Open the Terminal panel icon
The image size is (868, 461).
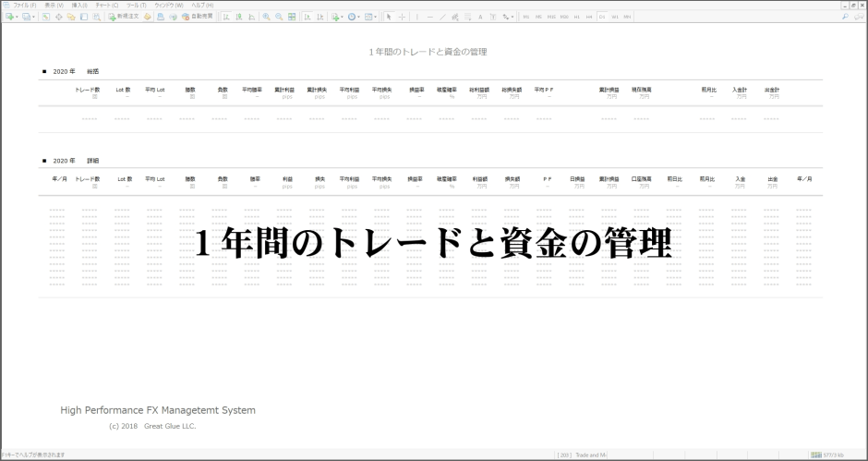point(84,17)
